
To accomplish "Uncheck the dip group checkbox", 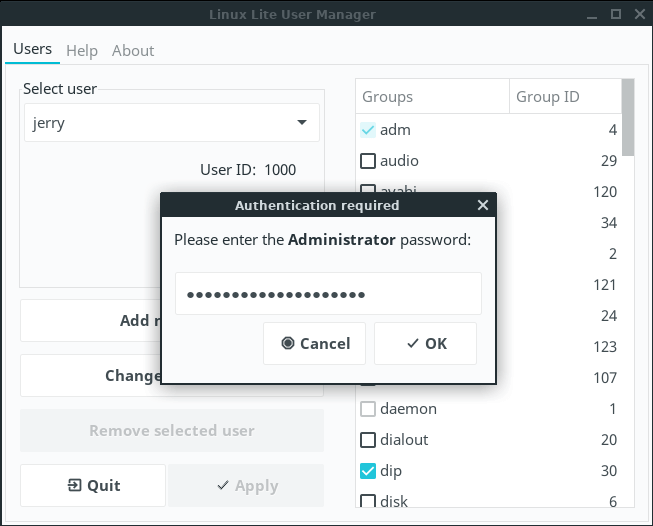I will (368, 471).
